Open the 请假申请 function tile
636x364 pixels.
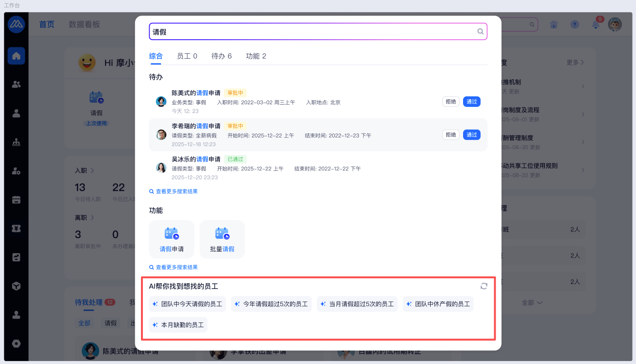171,240
